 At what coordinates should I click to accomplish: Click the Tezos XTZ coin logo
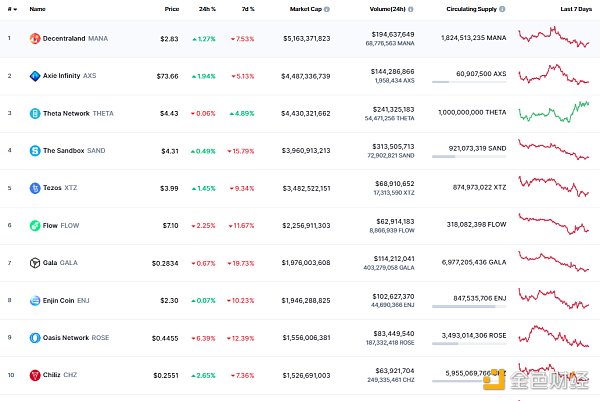[34, 188]
